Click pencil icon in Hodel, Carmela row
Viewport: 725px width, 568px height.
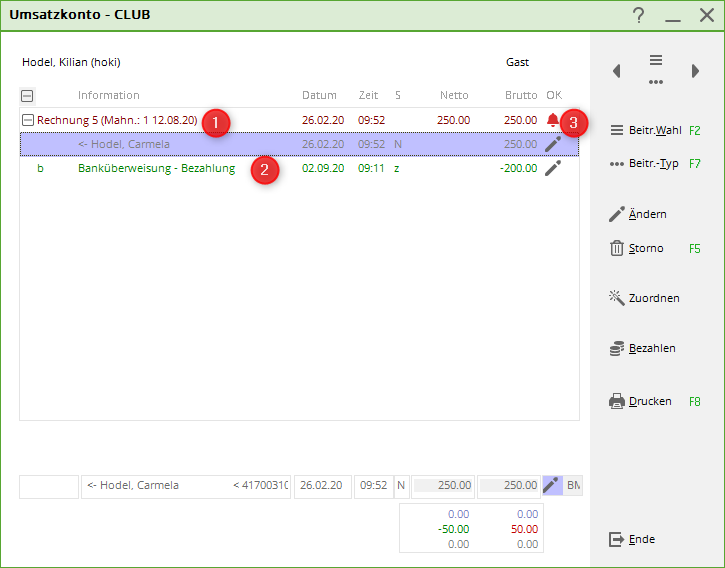(x=553, y=144)
